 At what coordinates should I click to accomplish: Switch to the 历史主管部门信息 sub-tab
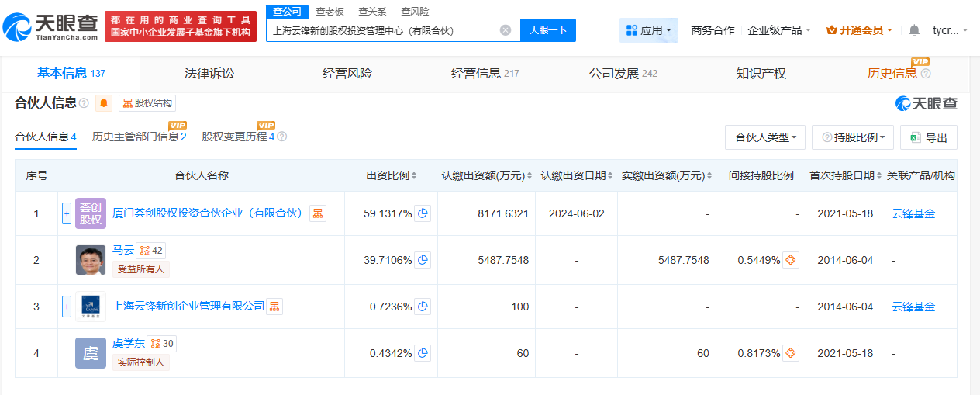[x=139, y=137]
